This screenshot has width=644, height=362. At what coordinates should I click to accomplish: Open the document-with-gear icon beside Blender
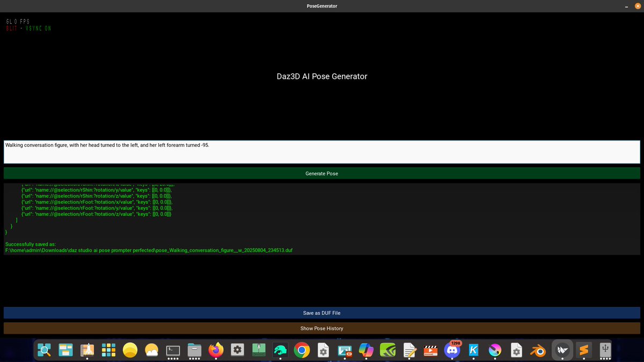516,351
